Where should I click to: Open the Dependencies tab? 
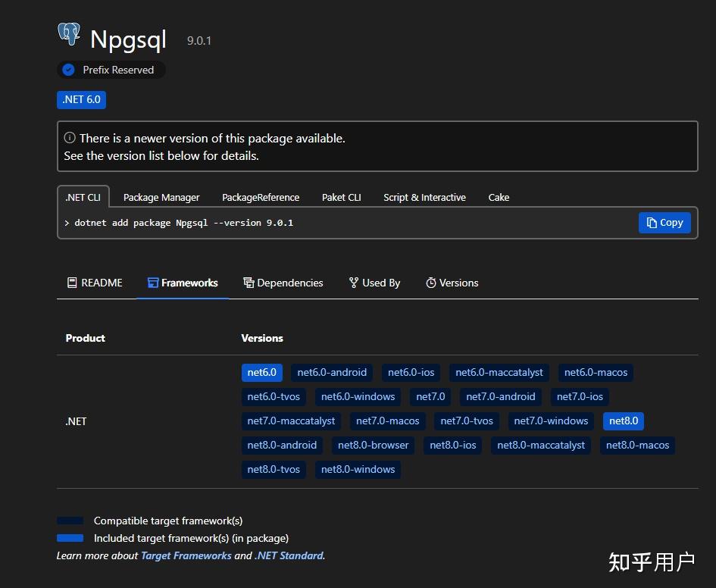coord(289,282)
